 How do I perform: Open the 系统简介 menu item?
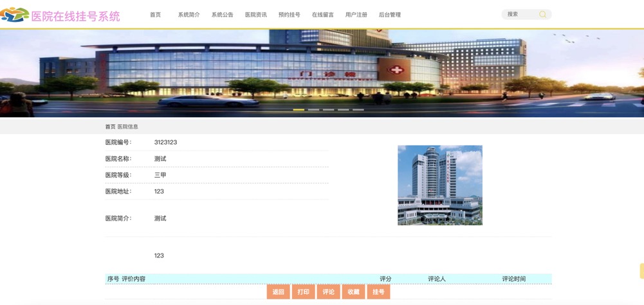click(x=189, y=15)
